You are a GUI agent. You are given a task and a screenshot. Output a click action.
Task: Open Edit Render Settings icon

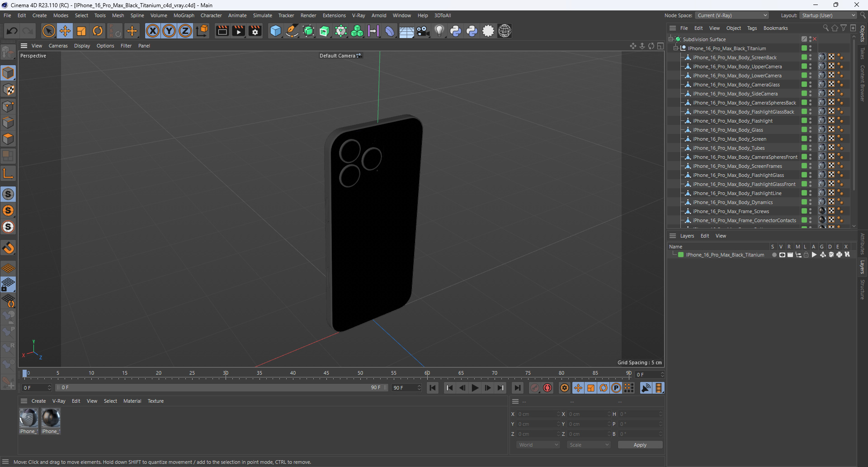[255, 31]
